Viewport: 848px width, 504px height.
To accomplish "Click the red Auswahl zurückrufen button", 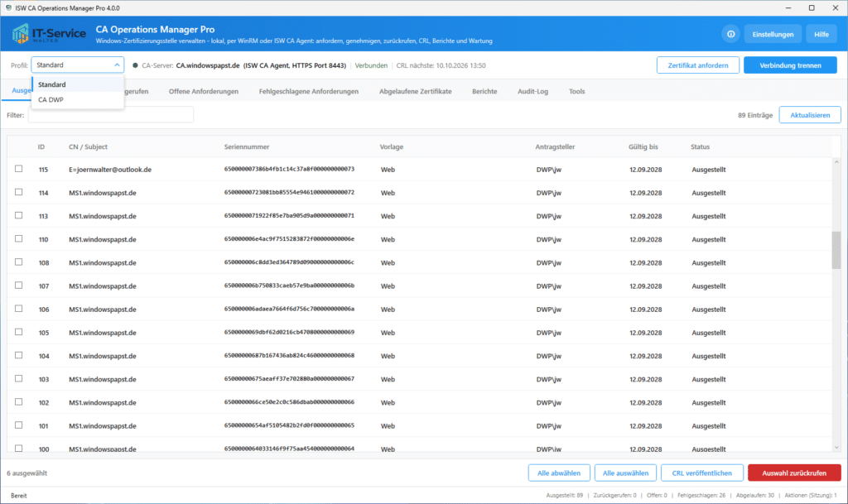I will pyautogui.click(x=794, y=473).
